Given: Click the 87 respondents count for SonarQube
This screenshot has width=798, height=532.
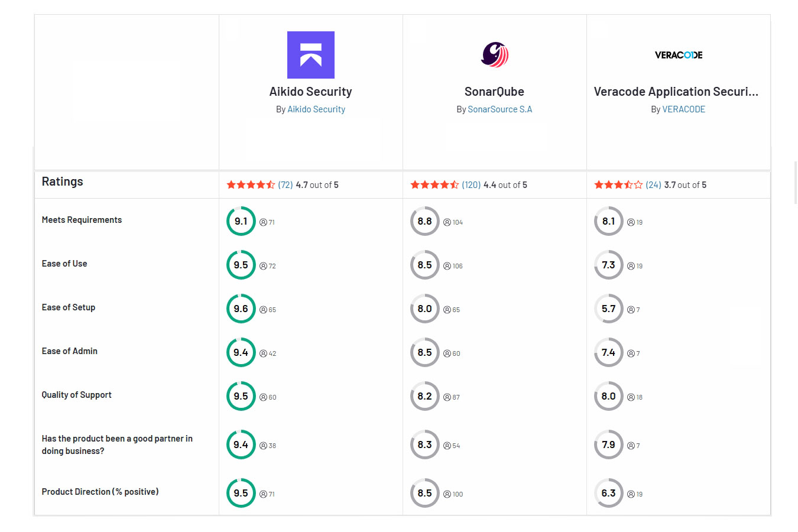Looking at the screenshot, I should coord(452,397).
